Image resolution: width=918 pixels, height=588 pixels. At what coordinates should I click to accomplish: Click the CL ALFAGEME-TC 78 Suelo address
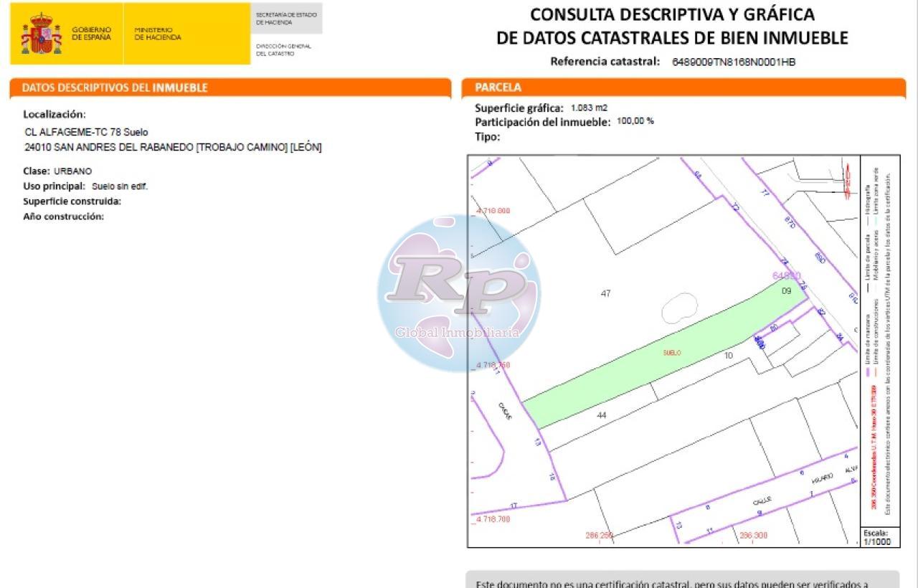[86, 133]
